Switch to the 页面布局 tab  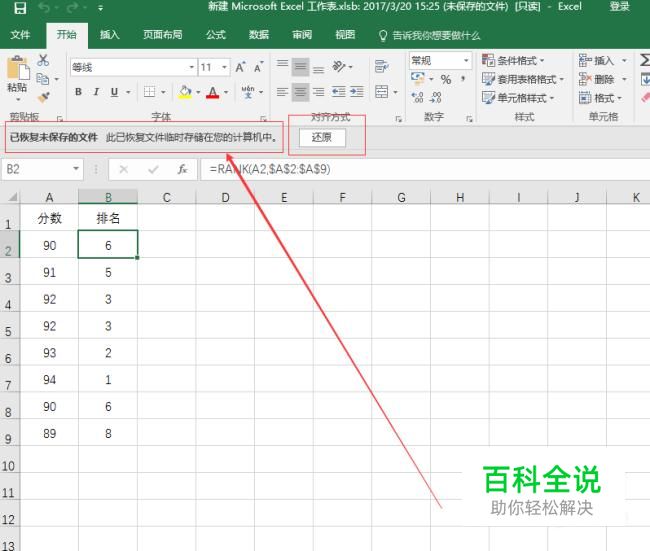pyautogui.click(x=162, y=35)
